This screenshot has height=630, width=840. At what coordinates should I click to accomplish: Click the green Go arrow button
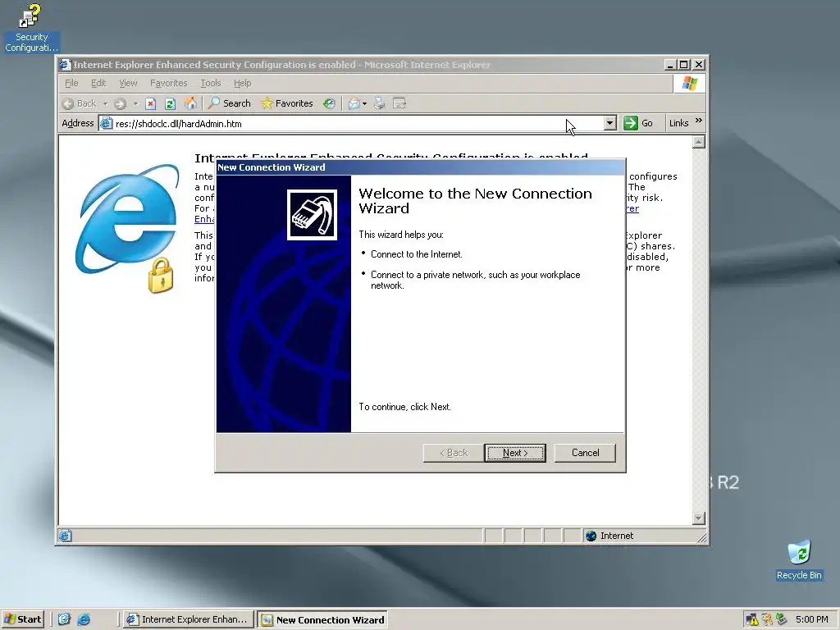point(631,123)
